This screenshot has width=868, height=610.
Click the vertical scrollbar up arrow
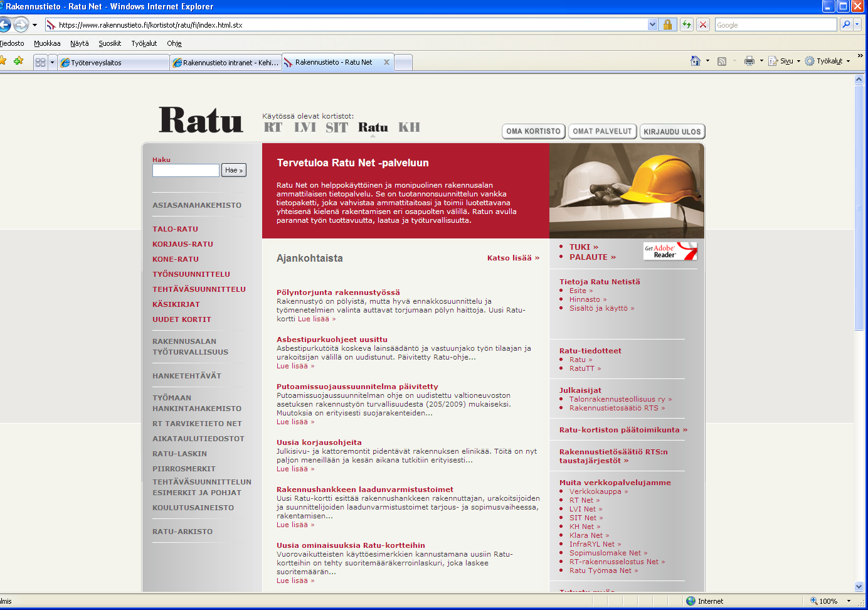[859, 80]
